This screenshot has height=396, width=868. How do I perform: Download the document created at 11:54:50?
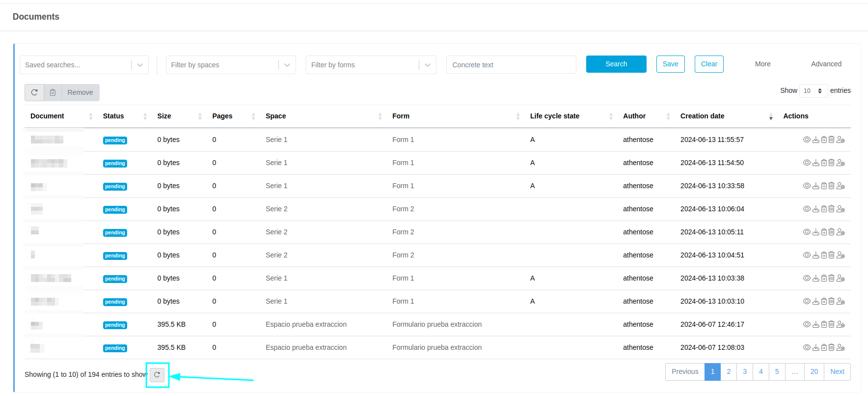815,163
